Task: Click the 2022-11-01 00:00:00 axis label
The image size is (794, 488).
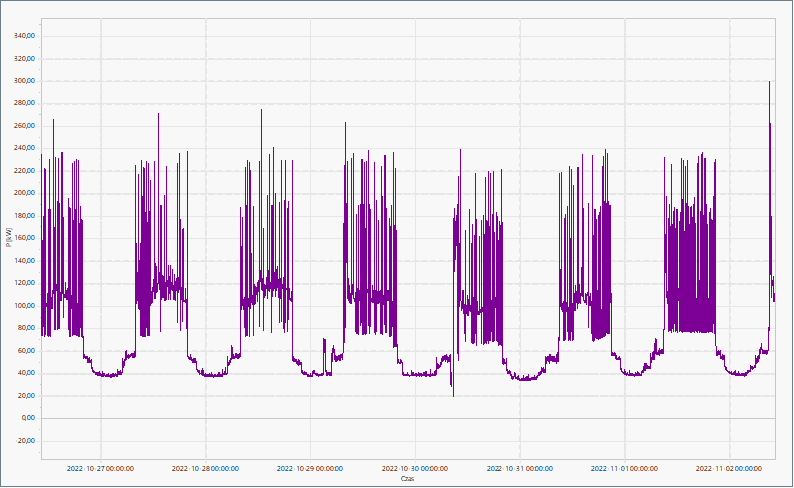Action: (x=625, y=468)
